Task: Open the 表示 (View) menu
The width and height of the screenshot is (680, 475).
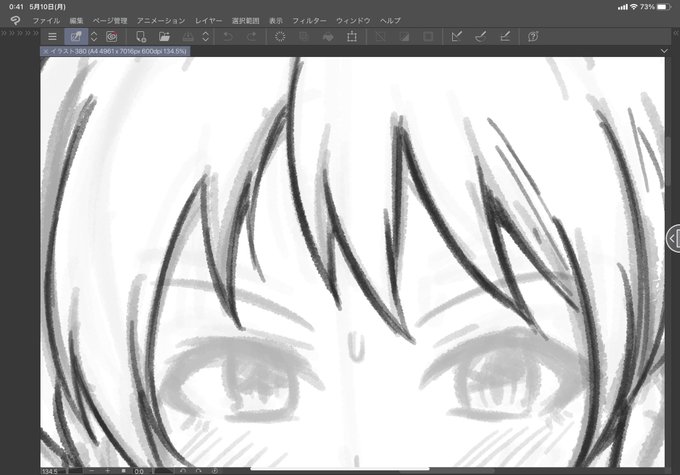Action: coord(276,20)
